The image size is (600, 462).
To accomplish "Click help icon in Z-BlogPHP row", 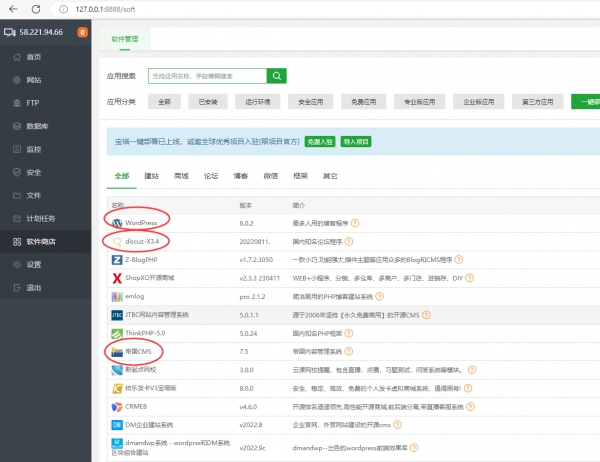I will click(458, 260).
